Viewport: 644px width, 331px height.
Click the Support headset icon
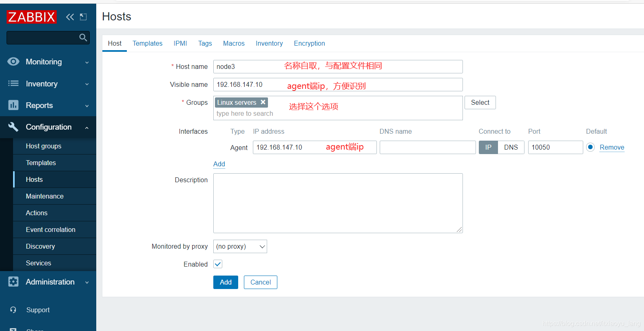[x=13, y=310]
